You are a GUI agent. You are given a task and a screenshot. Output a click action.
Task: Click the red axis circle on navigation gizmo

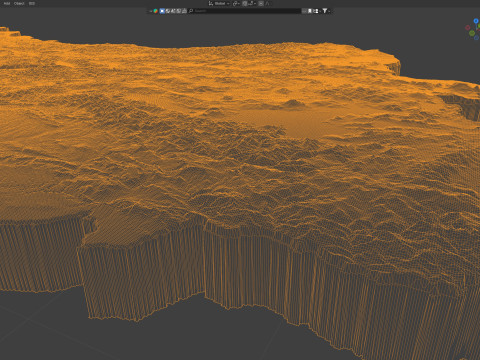click(468, 28)
